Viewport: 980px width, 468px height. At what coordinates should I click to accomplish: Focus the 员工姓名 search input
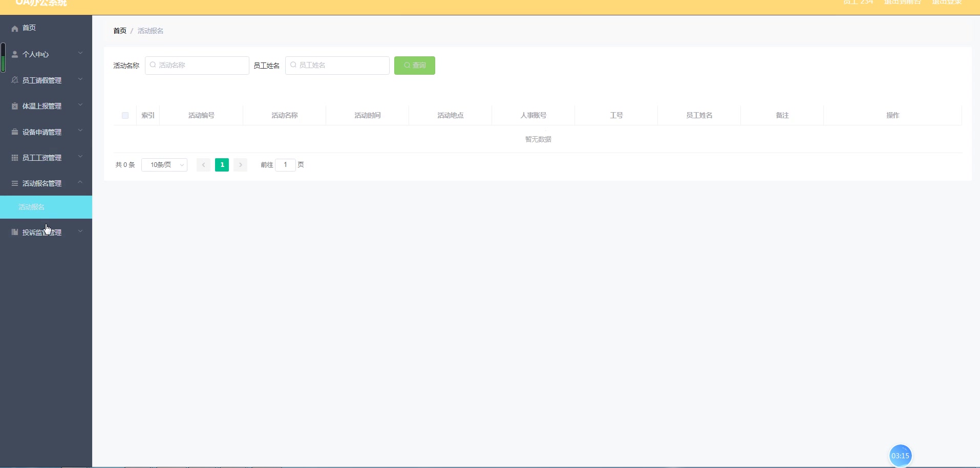point(337,66)
